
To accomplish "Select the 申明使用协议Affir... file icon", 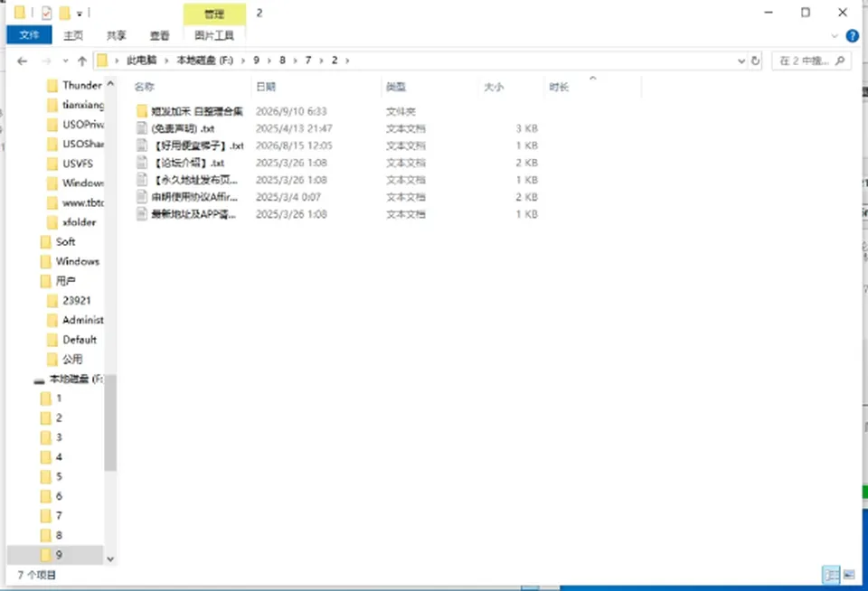I will point(142,197).
